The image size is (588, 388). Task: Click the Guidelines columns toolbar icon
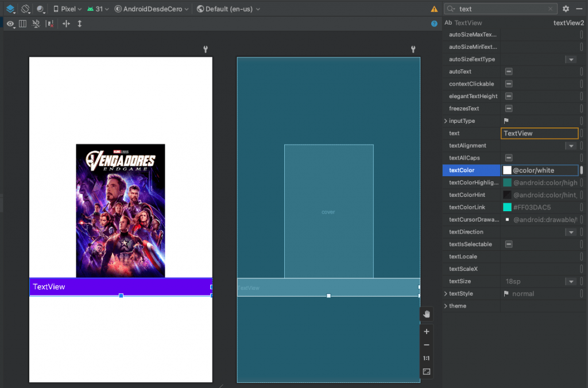[23, 24]
